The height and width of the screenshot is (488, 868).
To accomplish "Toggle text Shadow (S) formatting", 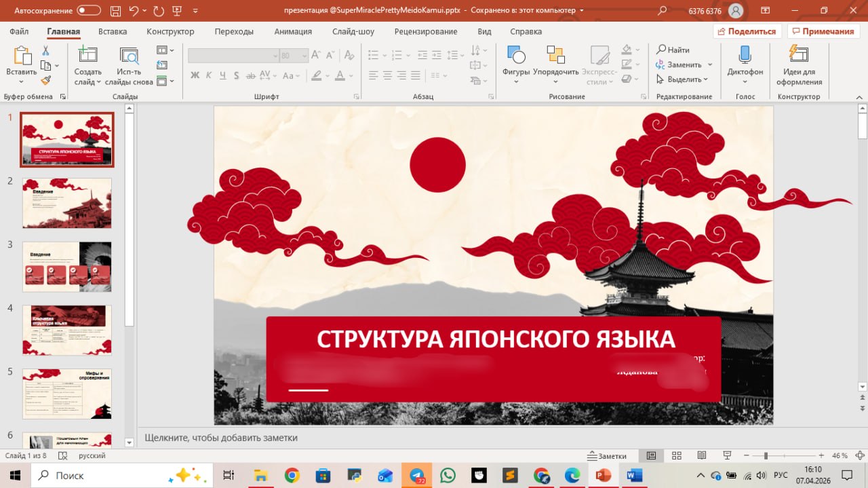I will point(236,75).
